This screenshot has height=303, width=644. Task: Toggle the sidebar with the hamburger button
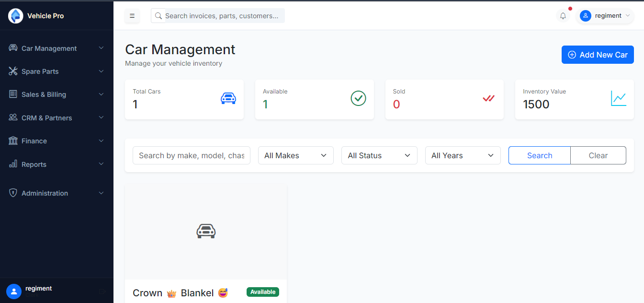[132, 16]
